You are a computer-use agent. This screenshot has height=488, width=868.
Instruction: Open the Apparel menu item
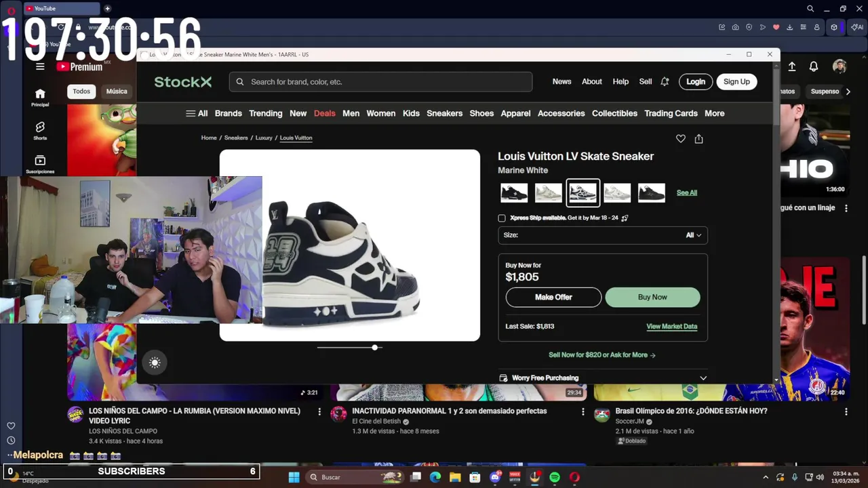click(x=515, y=113)
